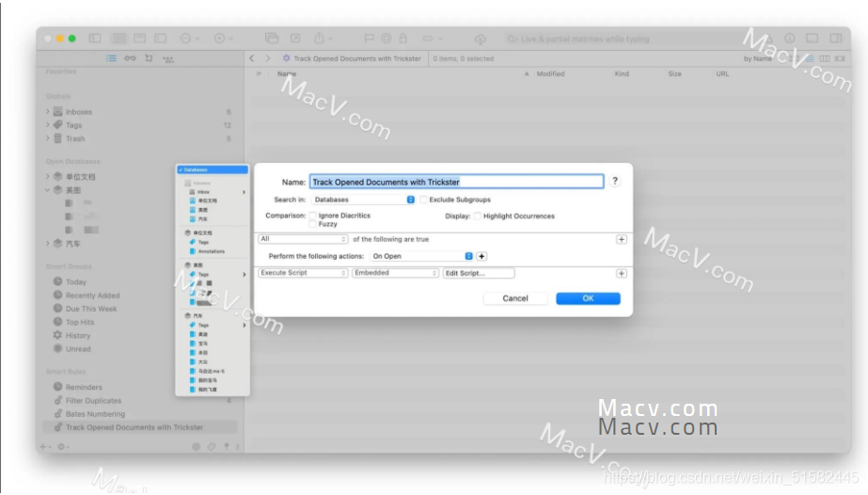Open the new window toolbar icon
The height and width of the screenshot is (495, 868).
tap(272, 39)
